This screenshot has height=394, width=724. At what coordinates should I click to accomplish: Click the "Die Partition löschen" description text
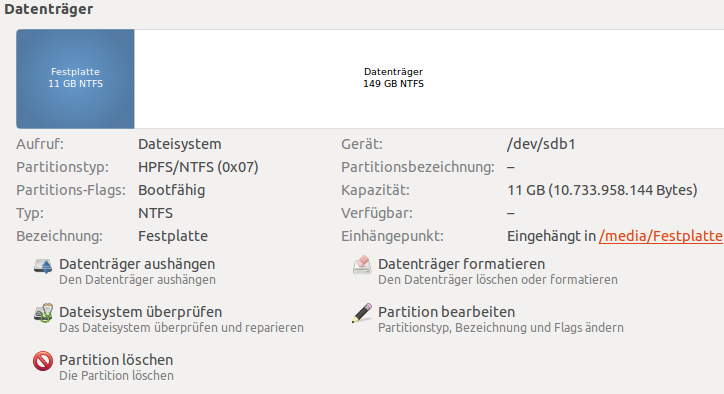pos(116,376)
